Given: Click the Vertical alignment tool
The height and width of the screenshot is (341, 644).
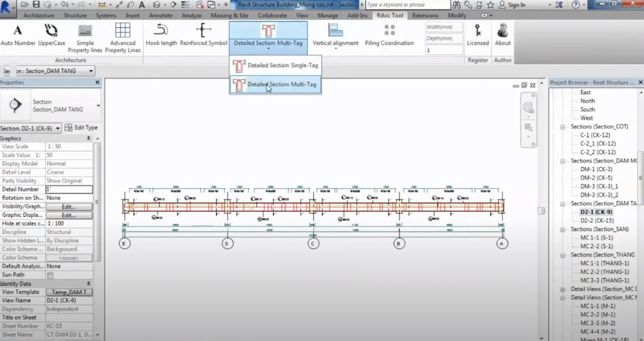Looking at the screenshot, I should (x=336, y=35).
